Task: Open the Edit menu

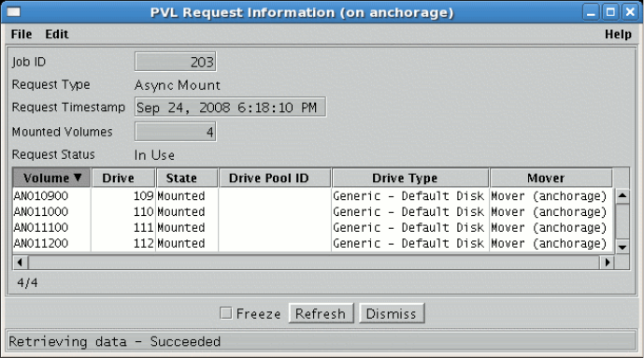Action: pyautogui.click(x=57, y=34)
